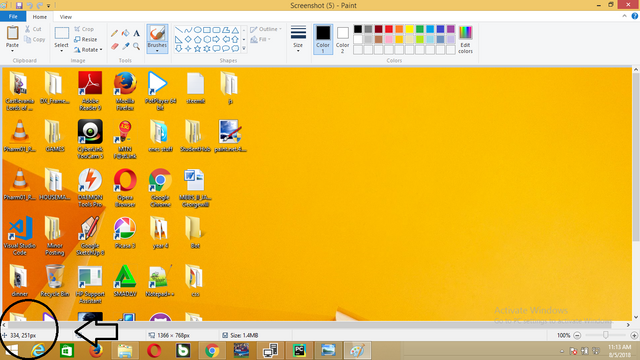Click the zoom slider handle
The image size is (640, 360).
tap(606, 335)
